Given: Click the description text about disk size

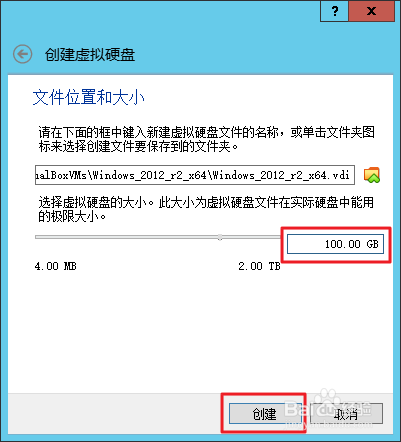Looking at the screenshot, I should pyautogui.click(x=206, y=209).
